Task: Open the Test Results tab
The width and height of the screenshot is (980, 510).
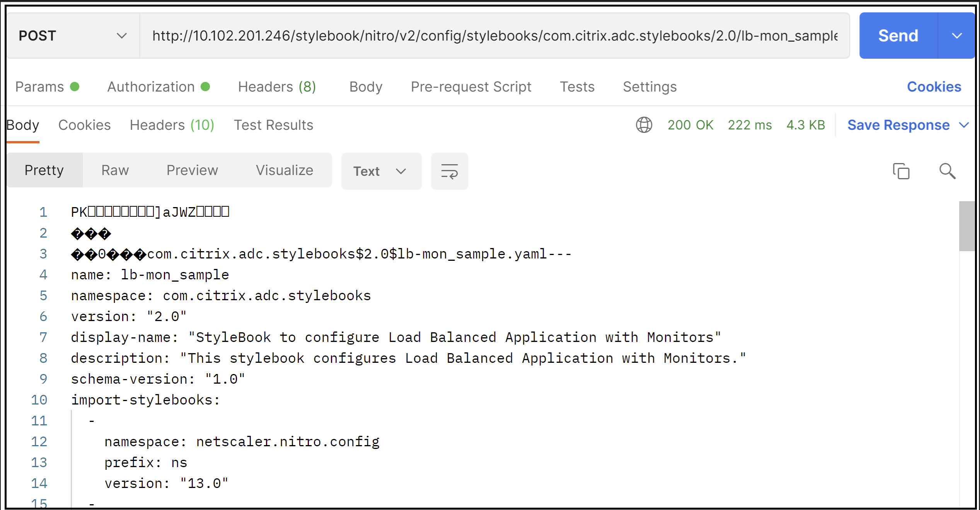Action: pyautogui.click(x=273, y=125)
